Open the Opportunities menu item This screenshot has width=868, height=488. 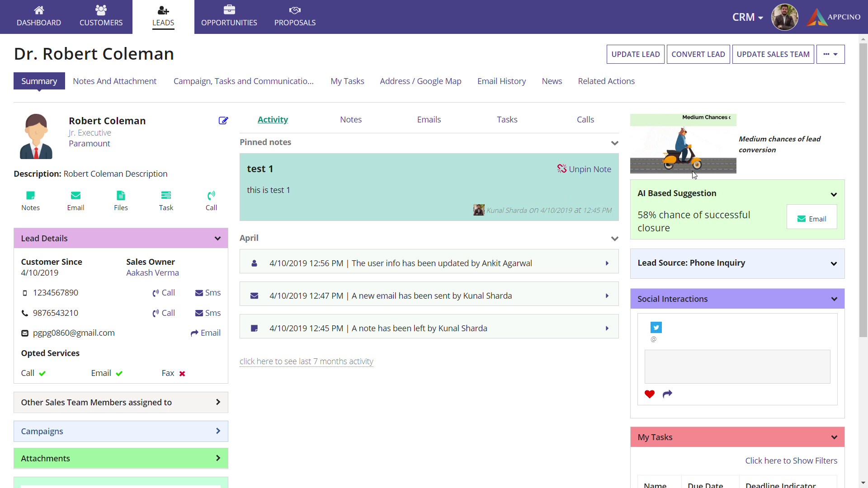229,17
